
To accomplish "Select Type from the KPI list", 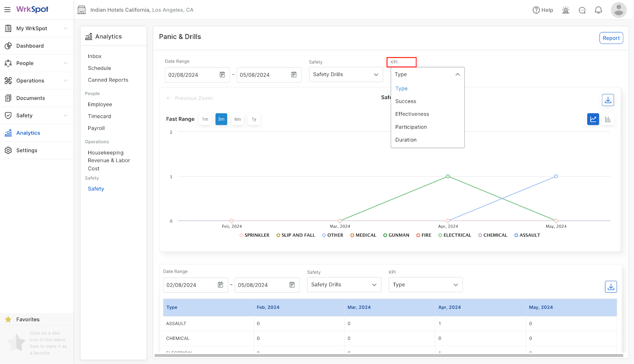I will pyautogui.click(x=428, y=88).
